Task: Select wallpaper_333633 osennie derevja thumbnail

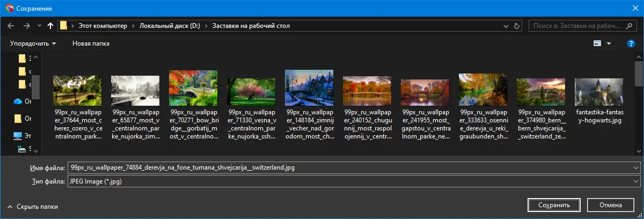Action: [x=483, y=90]
